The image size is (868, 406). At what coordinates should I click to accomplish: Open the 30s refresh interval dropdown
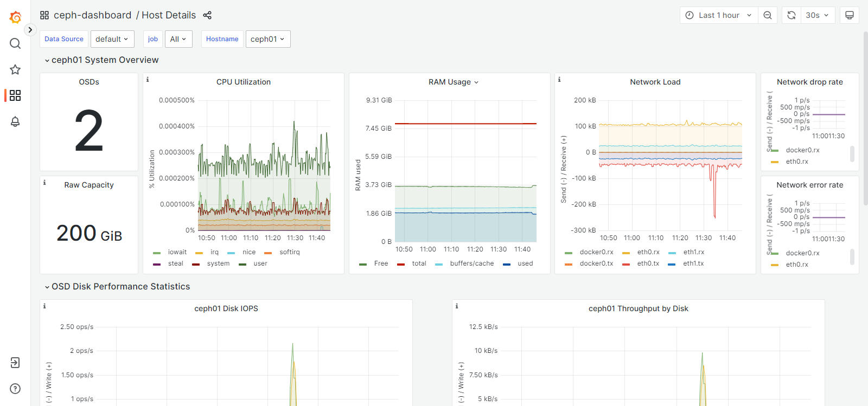pos(817,15)
